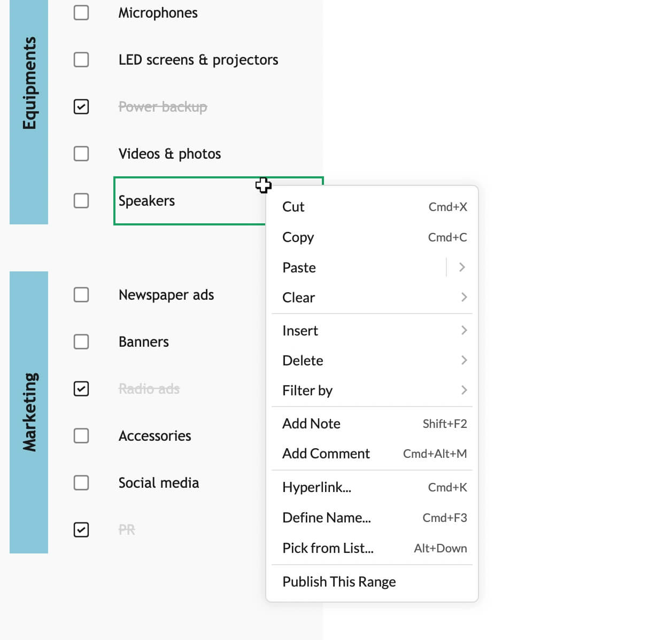Check the Microphones checkbox
The image size is (672, 640).
pos(81,12)
